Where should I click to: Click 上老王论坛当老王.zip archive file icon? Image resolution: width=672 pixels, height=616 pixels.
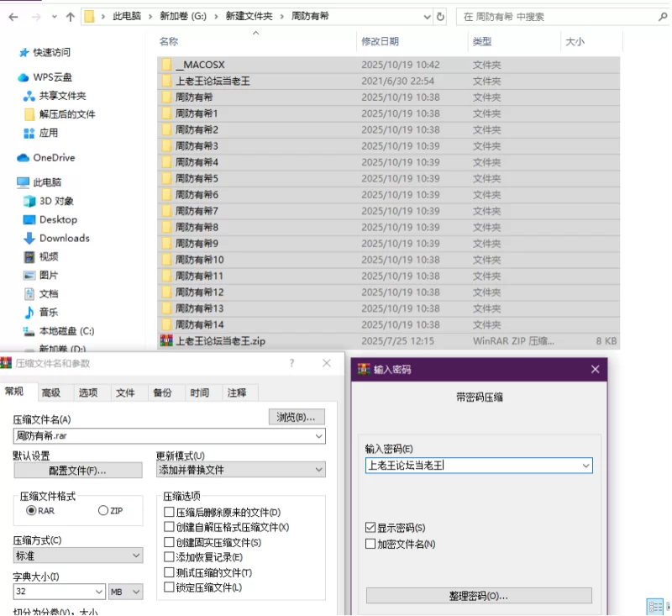pos(166,341)
